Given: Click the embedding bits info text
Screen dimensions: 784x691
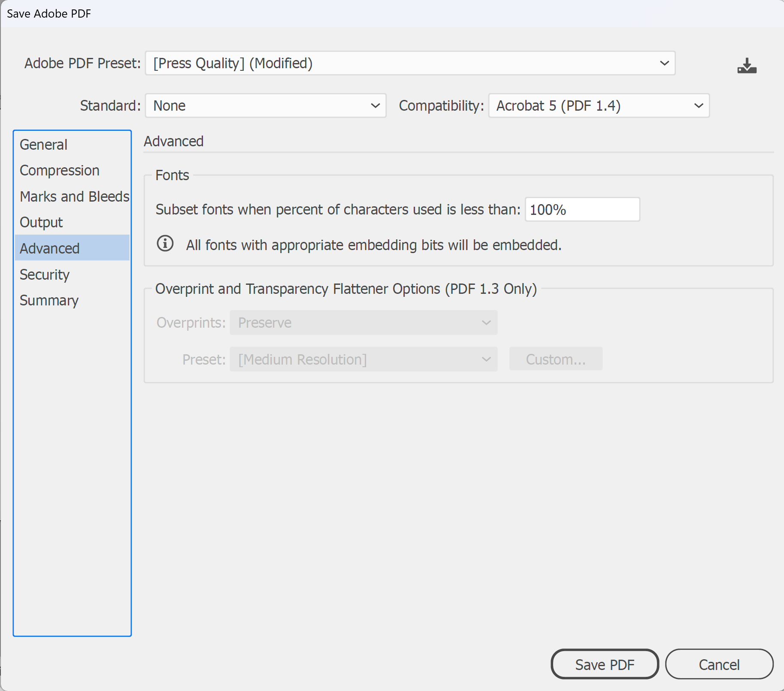Looking at the screenshot, I should click(x=374, y=245).
